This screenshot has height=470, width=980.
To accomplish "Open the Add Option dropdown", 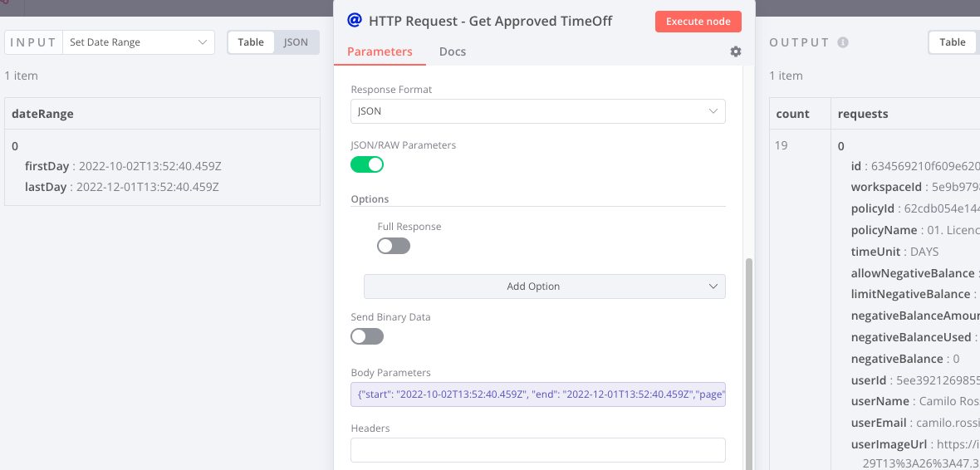I will click(x=544, y=286).
